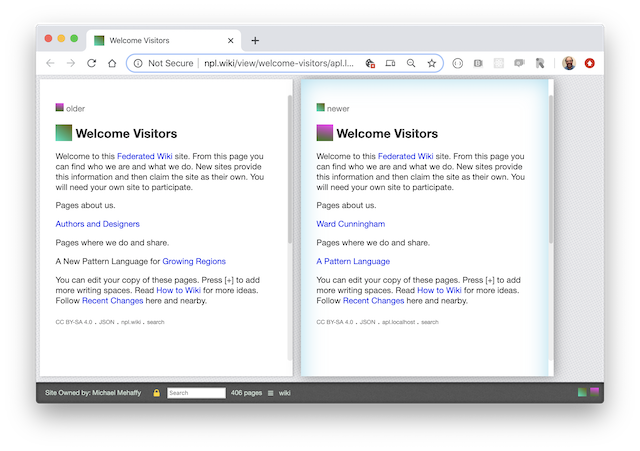Click the '406 pages' footer text
This screenshot has width=640, height=451.
pos(246,393)
